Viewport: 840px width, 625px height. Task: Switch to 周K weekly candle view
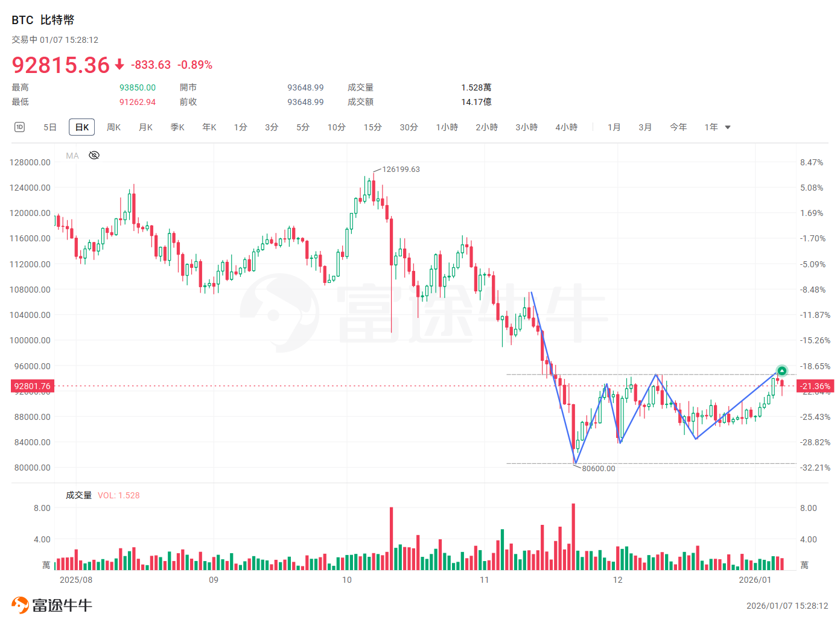pyautogui.click(x=113, y=127)
